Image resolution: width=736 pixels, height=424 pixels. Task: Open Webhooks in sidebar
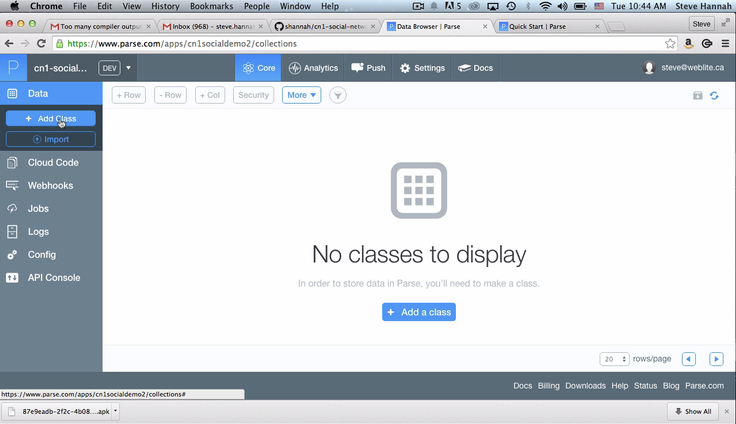point(51,185)
